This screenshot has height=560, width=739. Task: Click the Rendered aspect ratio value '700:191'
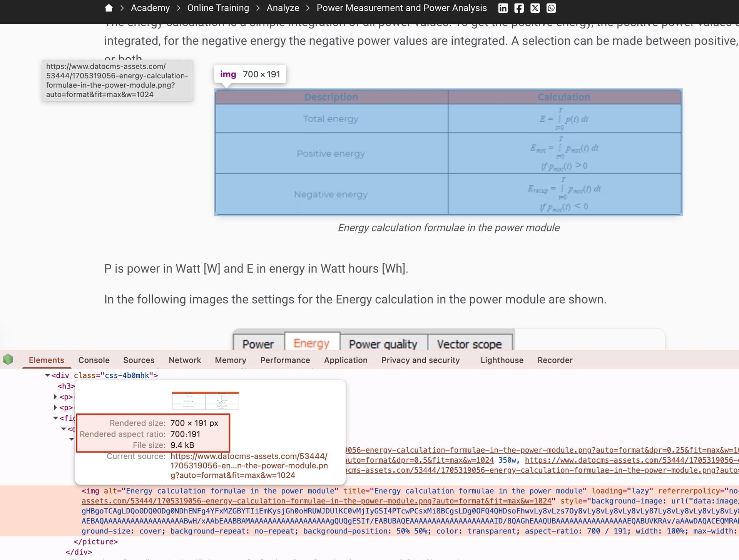[x=185, y=434]
